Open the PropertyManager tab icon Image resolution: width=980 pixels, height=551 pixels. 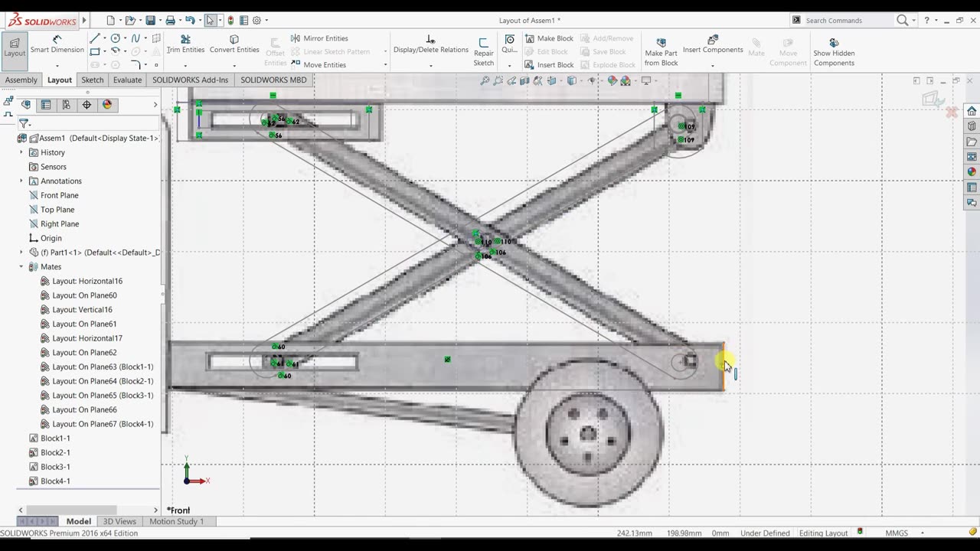[x=46, y=105]
